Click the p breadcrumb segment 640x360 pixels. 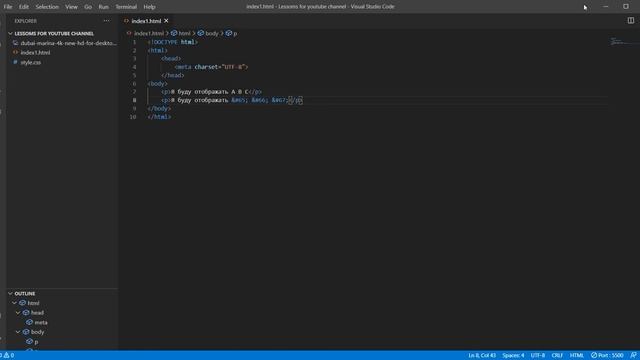235,33
